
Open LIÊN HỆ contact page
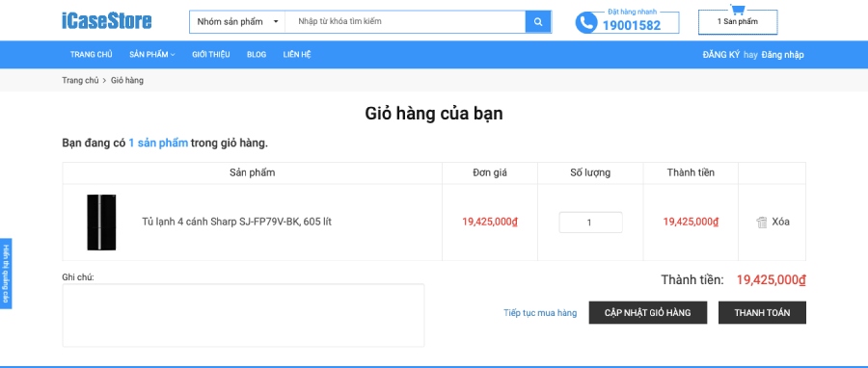[297, 54]
